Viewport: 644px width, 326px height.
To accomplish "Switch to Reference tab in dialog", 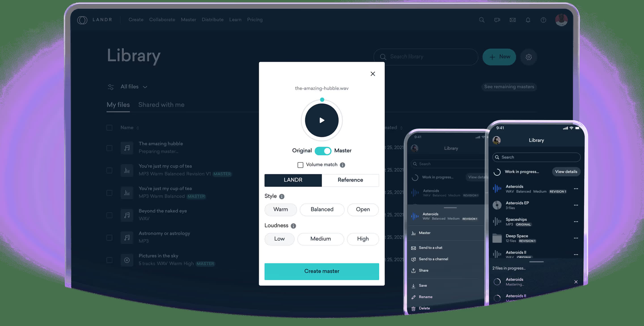I will 350,180.
